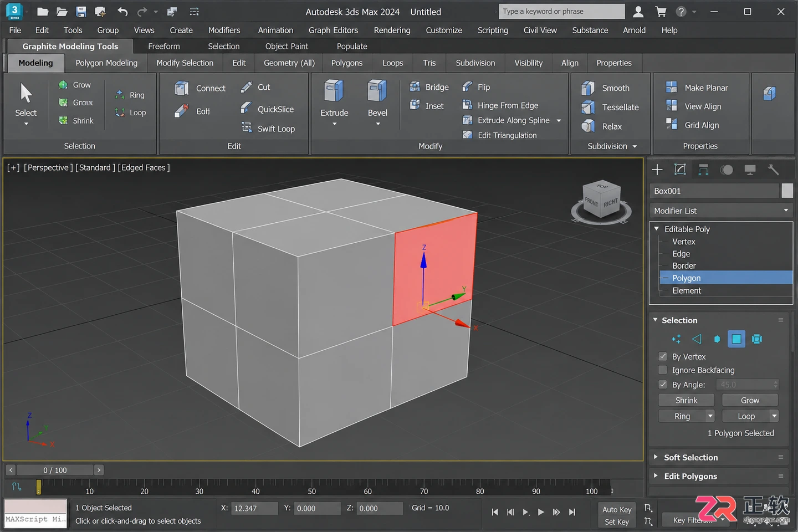Apply Smooth from the Subdivision group
The image size is (798, 532).
pyautogui.click(x=605, y=88)
